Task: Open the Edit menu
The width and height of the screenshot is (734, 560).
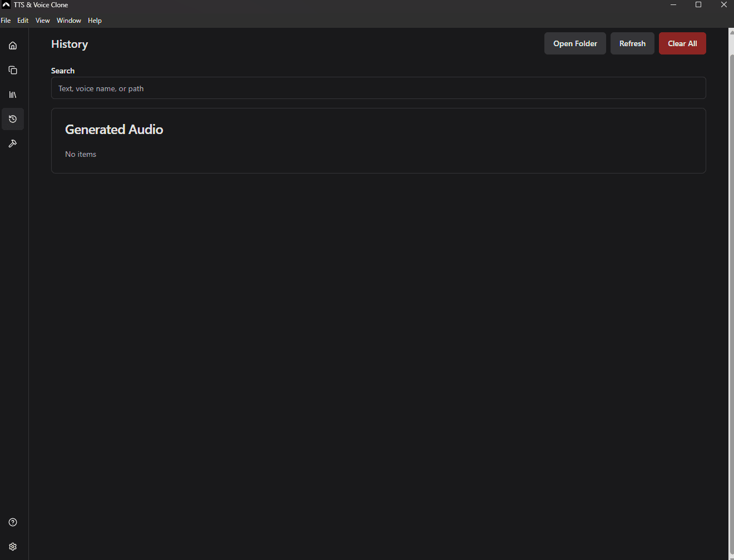Action: (x=23, y=20)
